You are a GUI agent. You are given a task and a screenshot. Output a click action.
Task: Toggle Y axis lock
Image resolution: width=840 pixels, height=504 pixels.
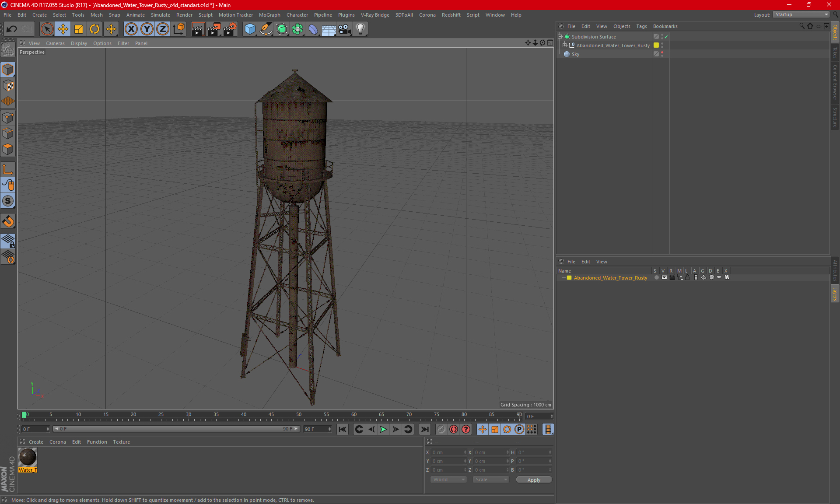[x=147, y=29]
